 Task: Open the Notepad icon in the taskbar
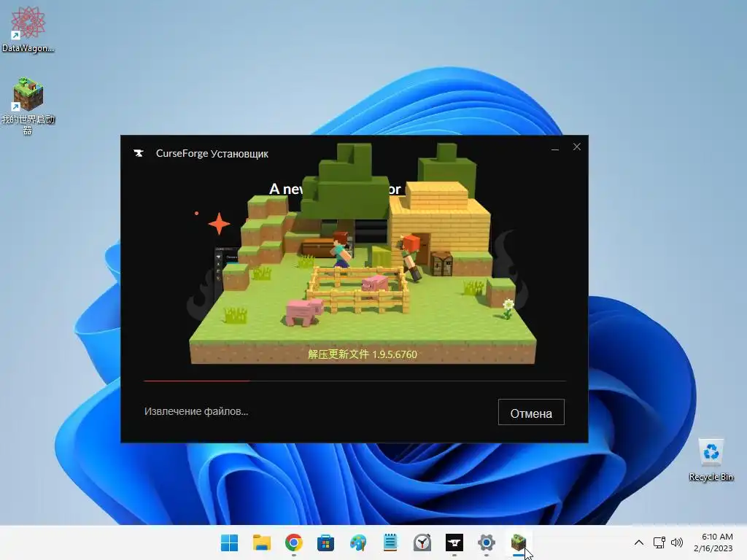(390, 542)
